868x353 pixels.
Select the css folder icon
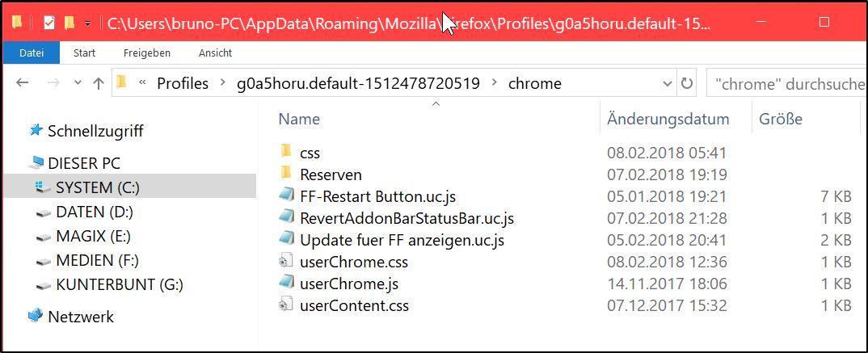click(285, 152)
